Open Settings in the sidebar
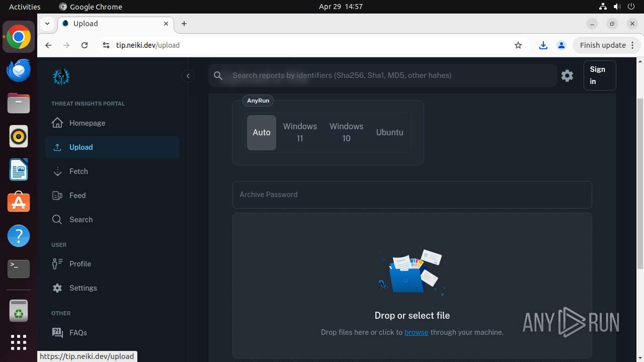The width and height of the screenshot is (644, 362). [x=112, y=288]
